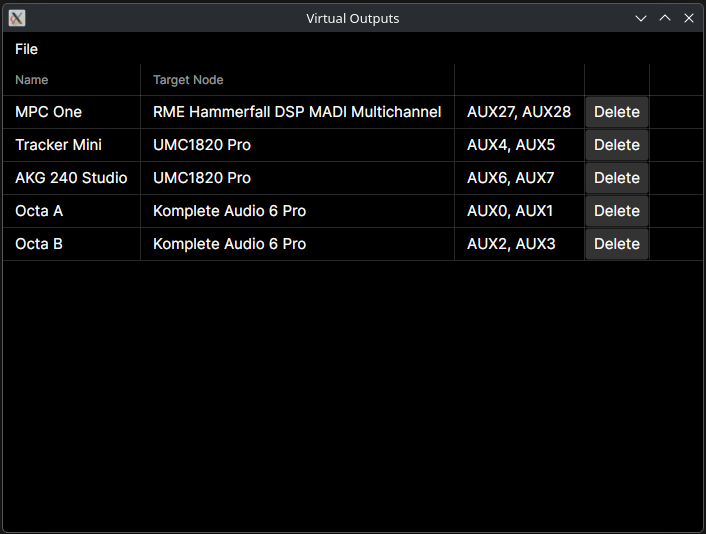The height and width of the screenshot is (534, 706).
Task: Click the AUX27, AUX28 channel cell
Action: point(520,112)
